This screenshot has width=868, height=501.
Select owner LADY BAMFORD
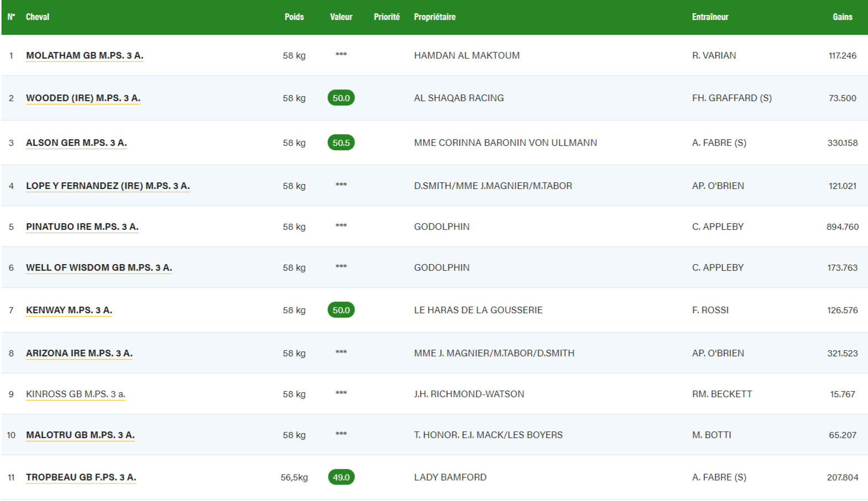450,478
